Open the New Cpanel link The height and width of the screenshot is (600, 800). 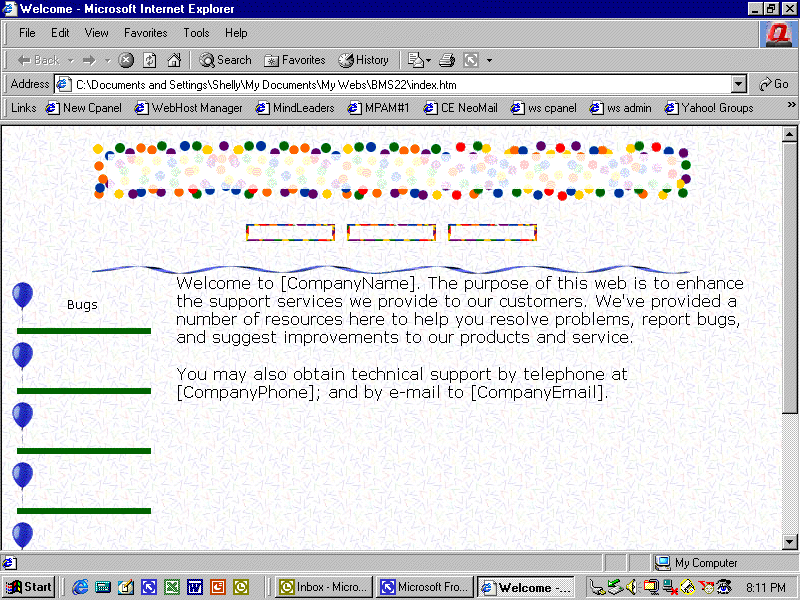coord(84,108)
